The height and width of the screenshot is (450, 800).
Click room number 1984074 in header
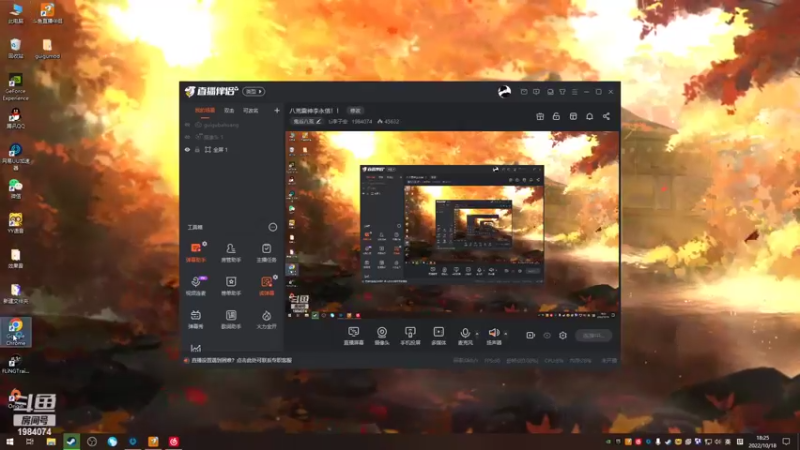click(x=361, y=121)
